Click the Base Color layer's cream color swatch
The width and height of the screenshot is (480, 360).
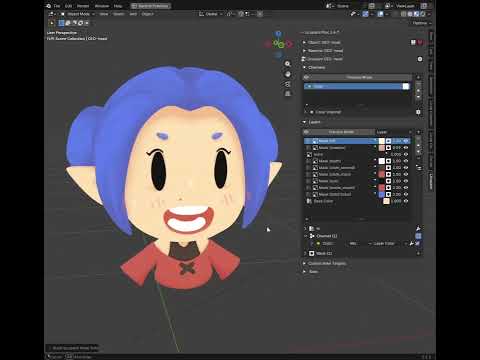[x=386, y=201]
